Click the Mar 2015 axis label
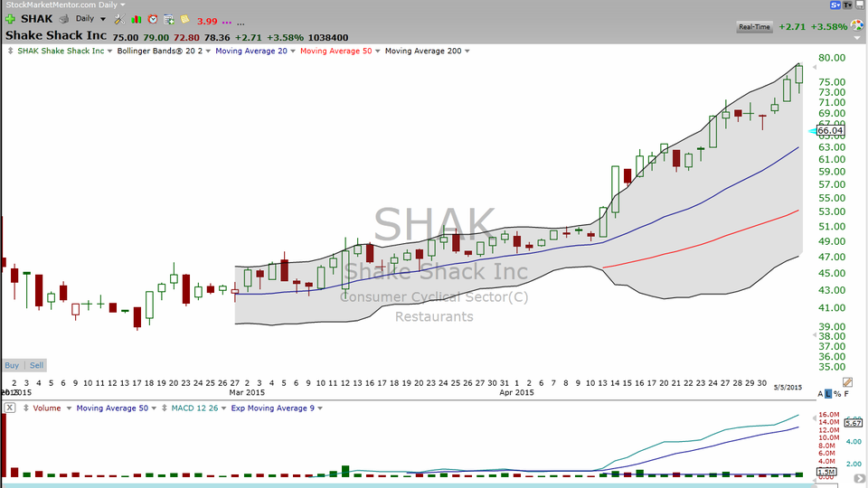The image size is (868, 488). coord(247,392)
